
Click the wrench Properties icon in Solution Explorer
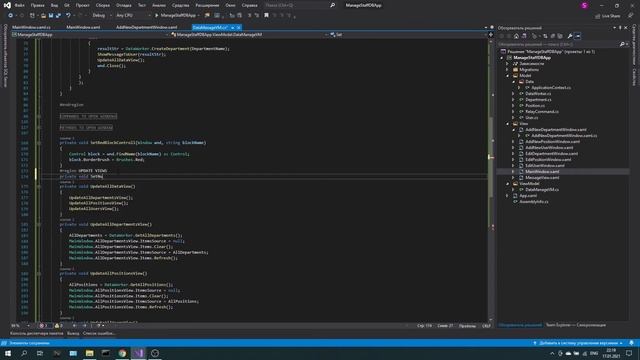pos(570,36)
